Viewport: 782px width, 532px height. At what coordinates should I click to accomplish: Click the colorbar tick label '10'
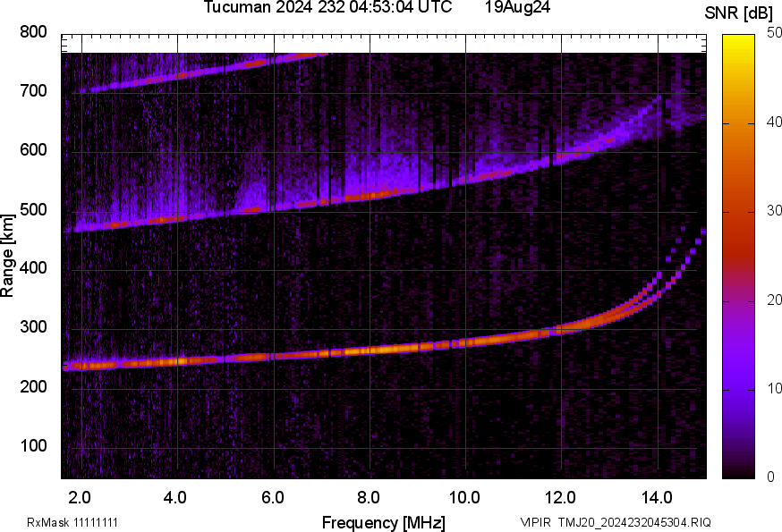pyautogui.click(x=774, y=388)
